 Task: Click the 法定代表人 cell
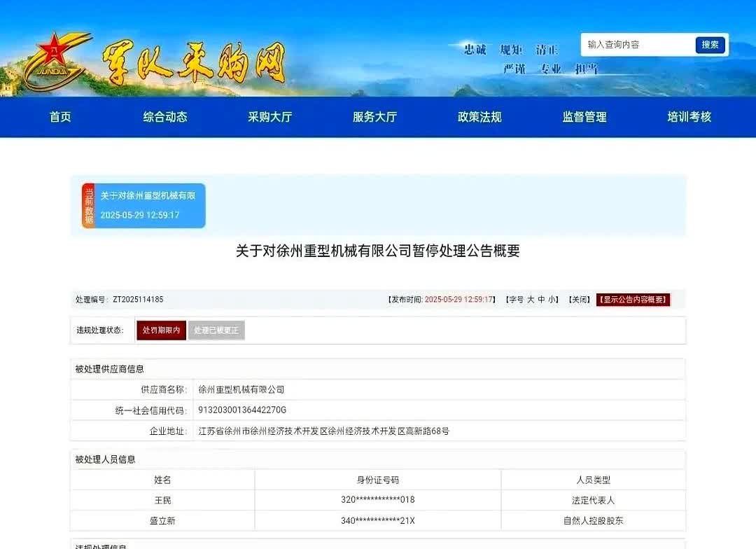click(x=593, y=501)
